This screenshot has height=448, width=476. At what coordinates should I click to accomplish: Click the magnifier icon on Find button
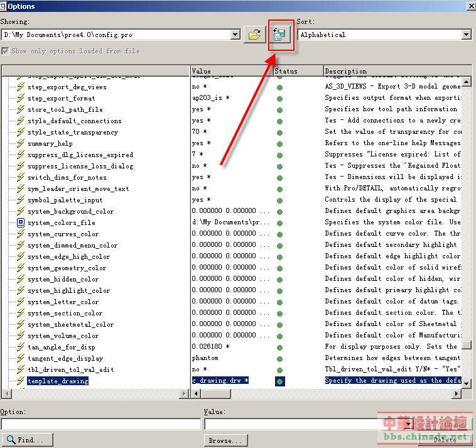[x=11, y=439]
